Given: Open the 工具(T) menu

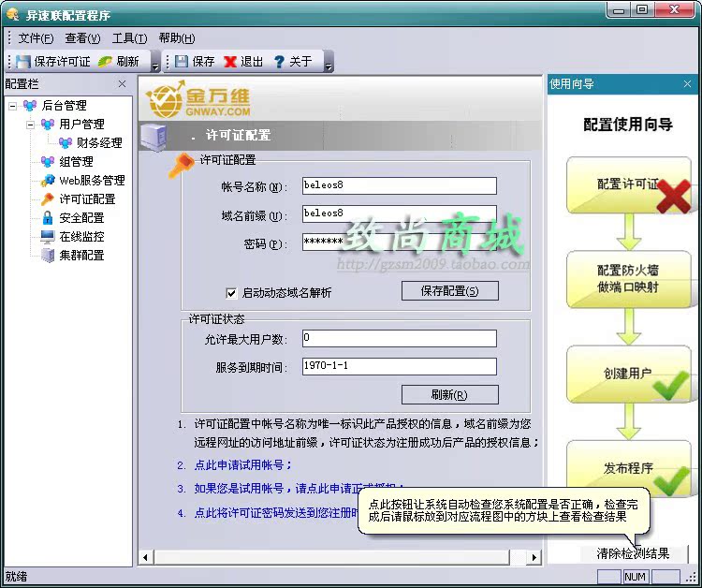Looking at the screenshot, I should 129,38.
